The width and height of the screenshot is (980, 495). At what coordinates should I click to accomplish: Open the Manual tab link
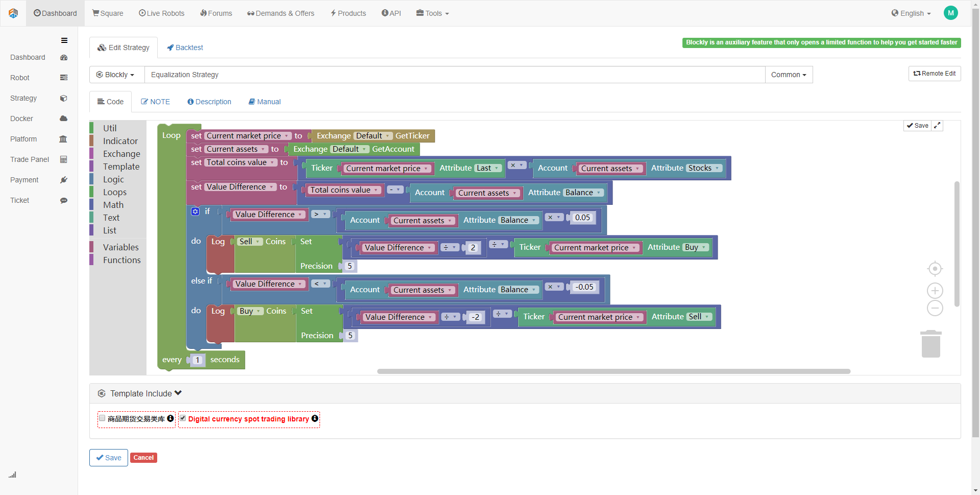(x=264, y=102)
